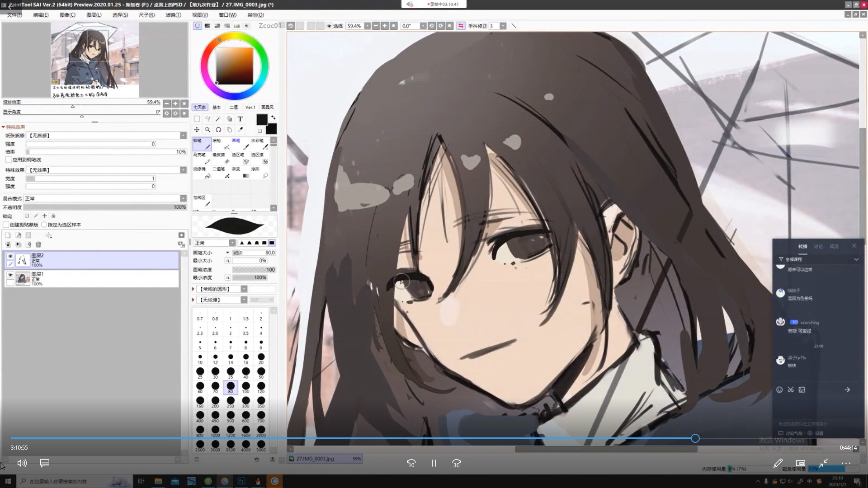Select the lasso selection tool
This screenshot has width=868, height=488.
[208, 119]
